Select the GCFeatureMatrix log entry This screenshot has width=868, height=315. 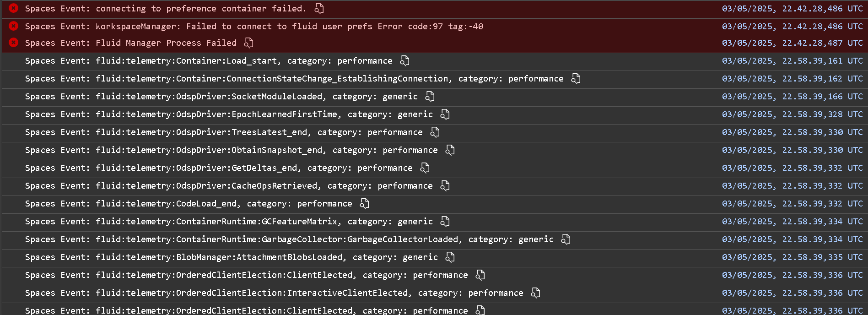(229, 222)
